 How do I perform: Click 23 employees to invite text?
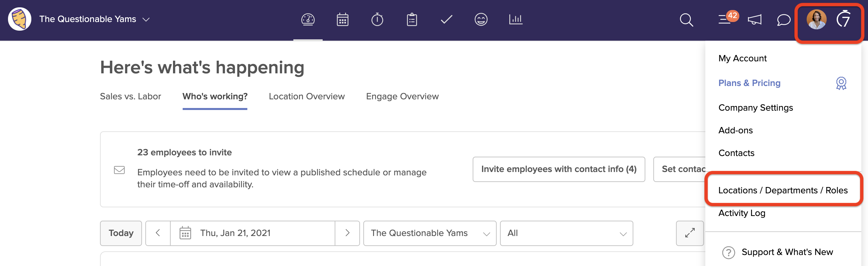coord(184,152)
